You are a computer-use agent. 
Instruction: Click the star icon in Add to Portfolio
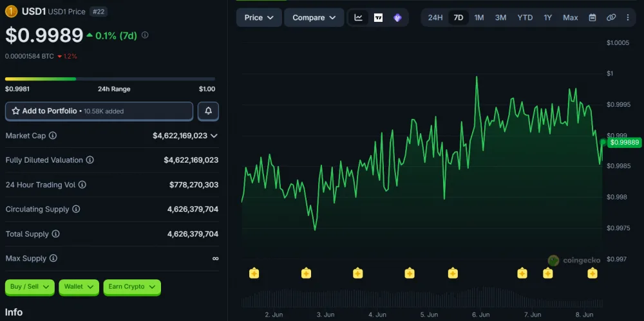click(16, 111)
